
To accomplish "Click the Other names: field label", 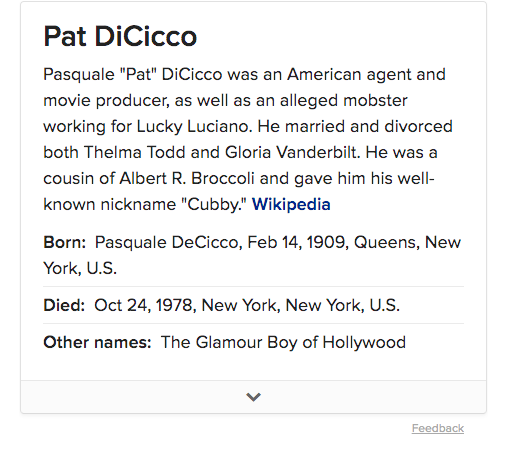I will coord(97,342).
